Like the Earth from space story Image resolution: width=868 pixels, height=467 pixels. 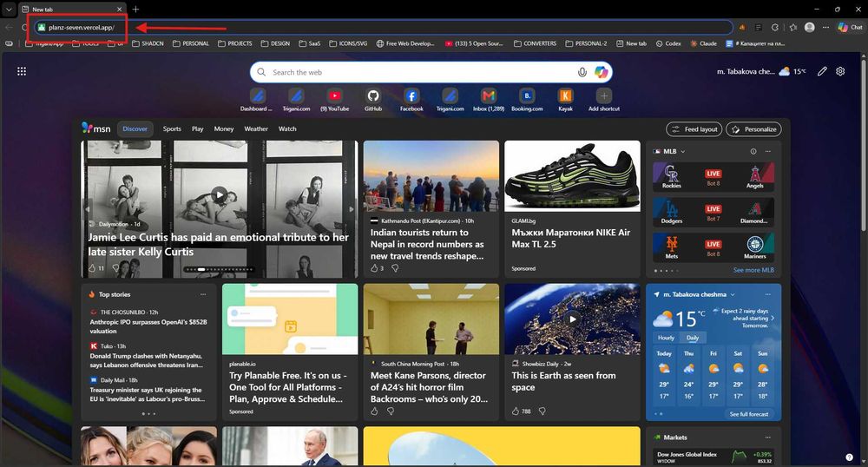pos(516,411)
